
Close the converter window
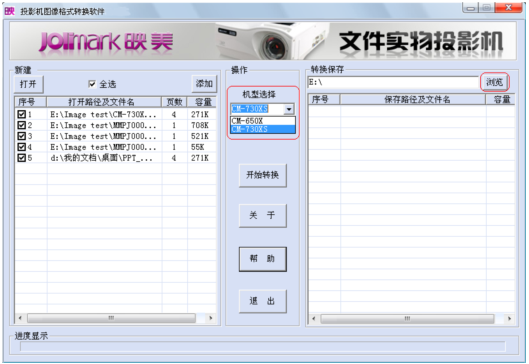[509, 7]
